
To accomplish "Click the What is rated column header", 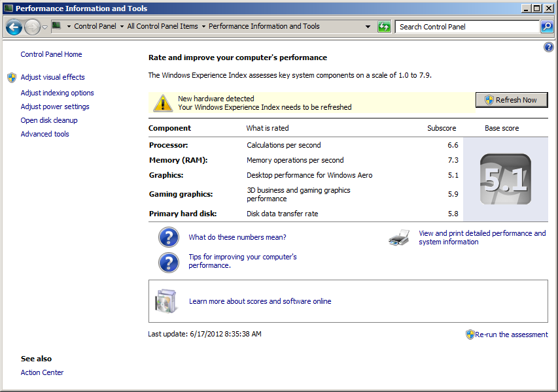I will [x=268, y=128].
